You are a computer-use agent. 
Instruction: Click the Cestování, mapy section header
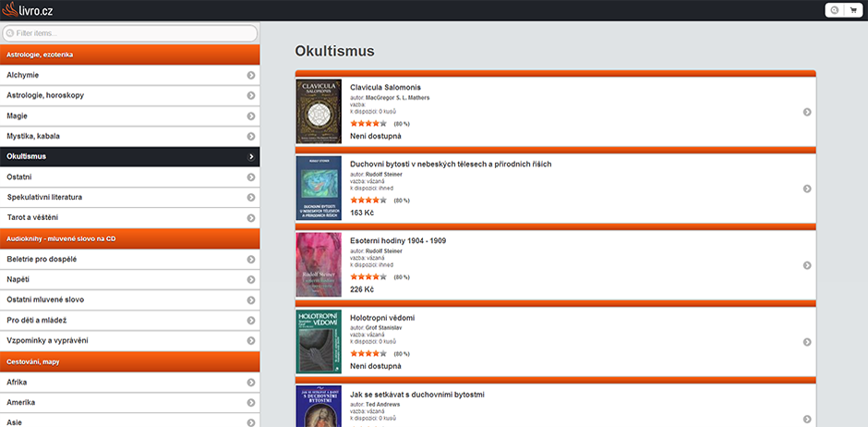tap(130, 361)
